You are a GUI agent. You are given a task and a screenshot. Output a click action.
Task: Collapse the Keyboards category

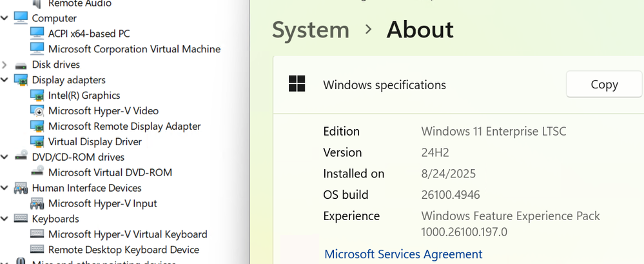click(5, 219)
